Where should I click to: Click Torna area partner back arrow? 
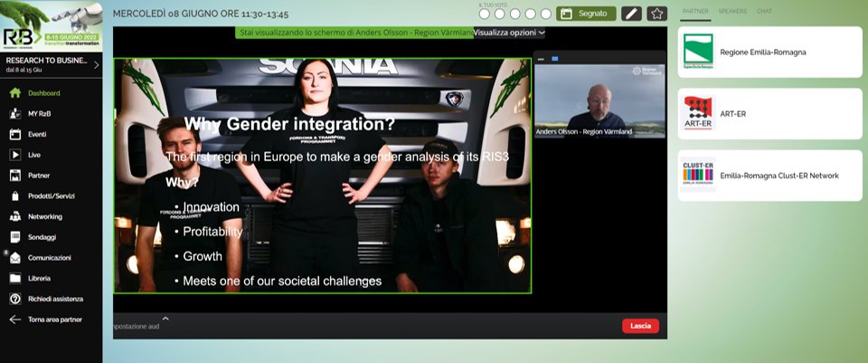pyautogui.click(x=15, y=320)
